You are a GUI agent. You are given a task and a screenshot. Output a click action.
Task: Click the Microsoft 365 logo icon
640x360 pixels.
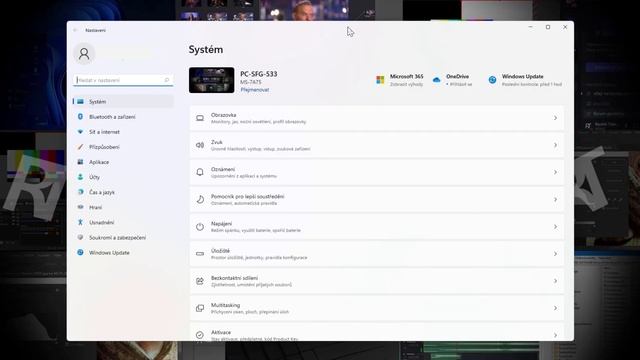coord(380,80)
